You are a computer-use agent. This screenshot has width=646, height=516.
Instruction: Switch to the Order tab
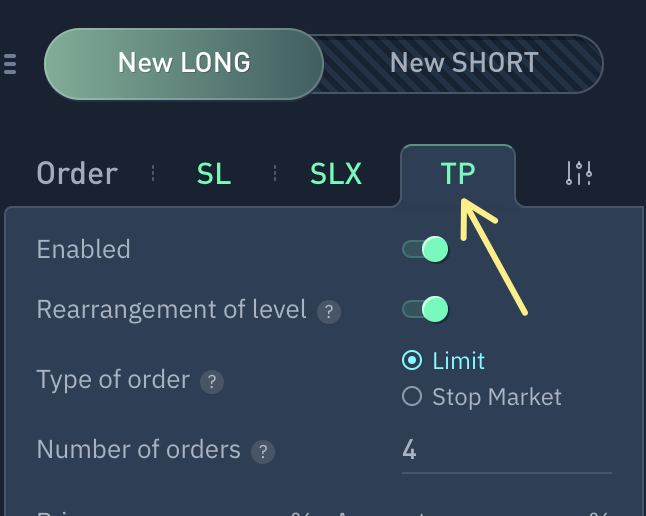tap(77, 174)
